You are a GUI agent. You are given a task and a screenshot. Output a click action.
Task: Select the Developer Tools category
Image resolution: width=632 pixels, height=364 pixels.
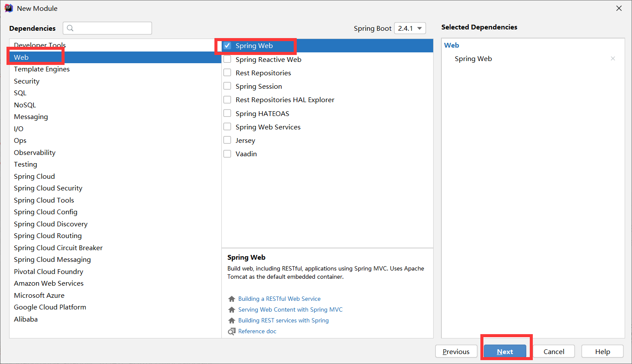[115, 45]
